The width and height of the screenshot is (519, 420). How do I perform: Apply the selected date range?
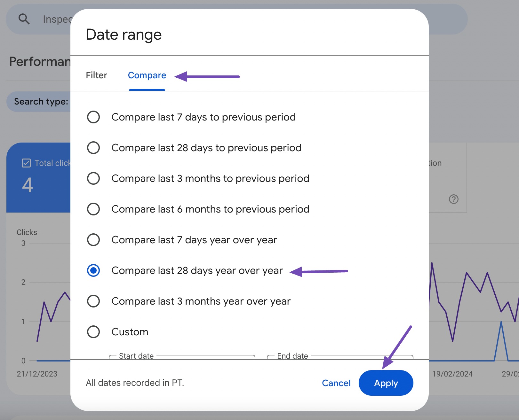point(386,383)
